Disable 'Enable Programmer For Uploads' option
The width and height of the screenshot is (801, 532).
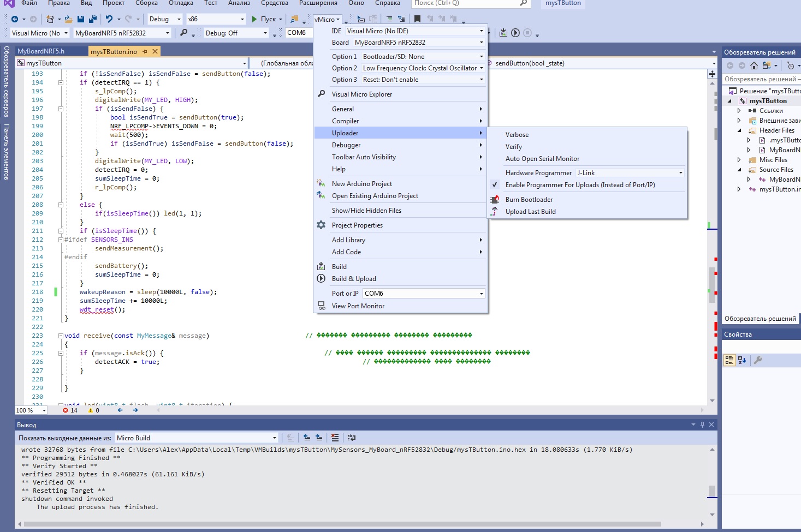pos(580,185)
